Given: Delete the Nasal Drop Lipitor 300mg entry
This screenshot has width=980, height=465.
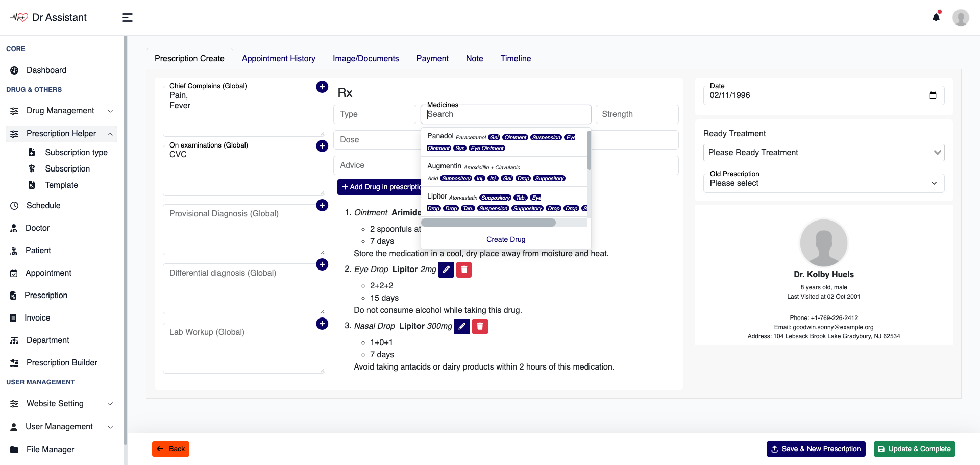Looking at the screenshot, I should 480,326.
